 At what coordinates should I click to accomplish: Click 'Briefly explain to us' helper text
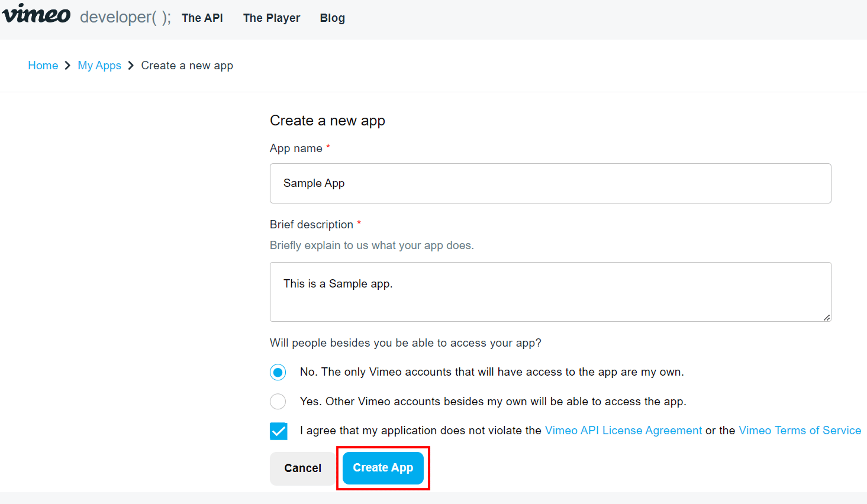372,245
